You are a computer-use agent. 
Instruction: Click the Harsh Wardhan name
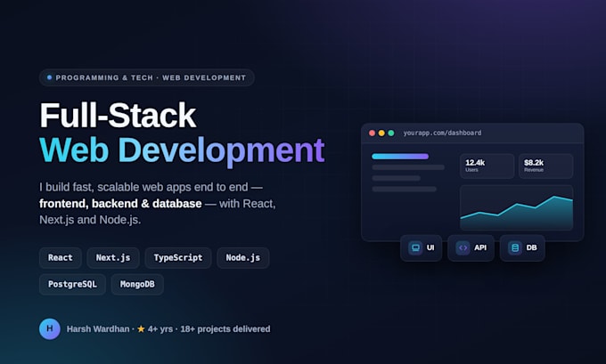point(98,329)
